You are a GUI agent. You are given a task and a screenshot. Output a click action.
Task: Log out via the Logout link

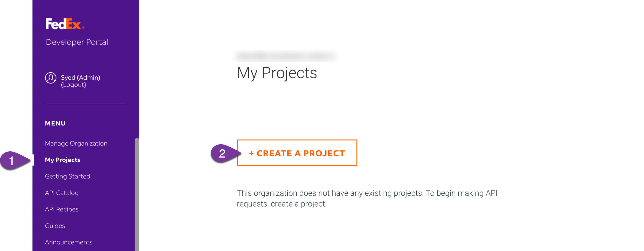pyautogui.click(x=73, y=85)
